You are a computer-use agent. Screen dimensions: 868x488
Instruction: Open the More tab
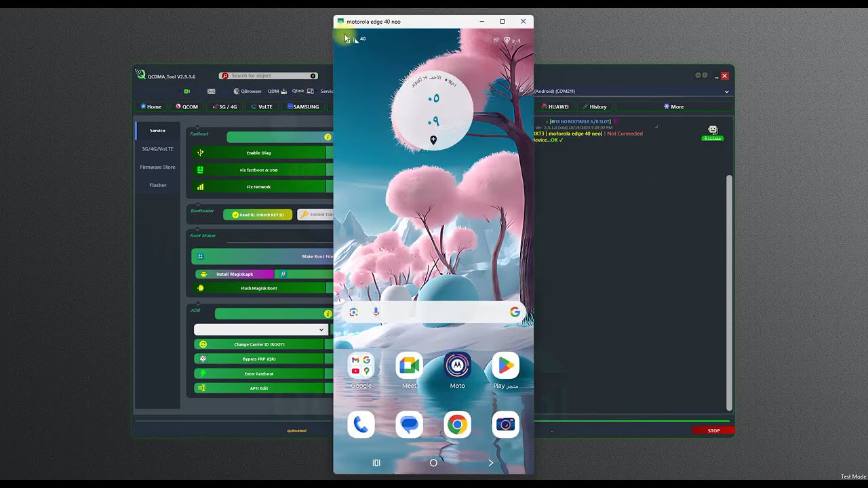[674, 106]
